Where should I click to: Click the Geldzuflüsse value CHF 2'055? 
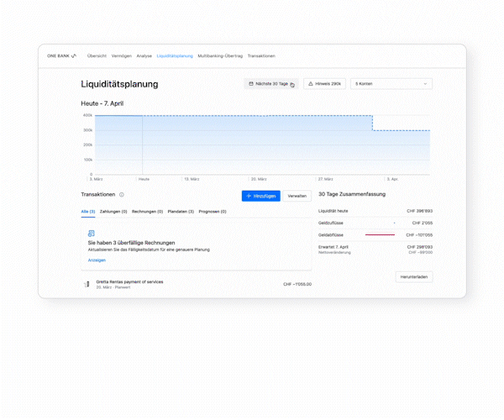point(423,223)
